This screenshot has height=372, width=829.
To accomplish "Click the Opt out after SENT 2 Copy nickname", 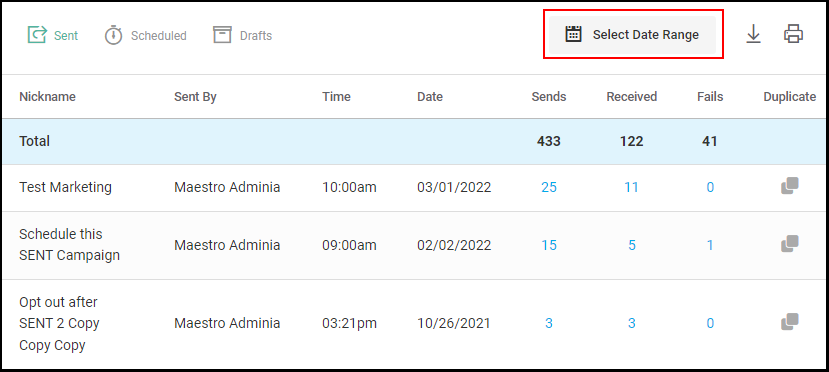I will [59, 323].
